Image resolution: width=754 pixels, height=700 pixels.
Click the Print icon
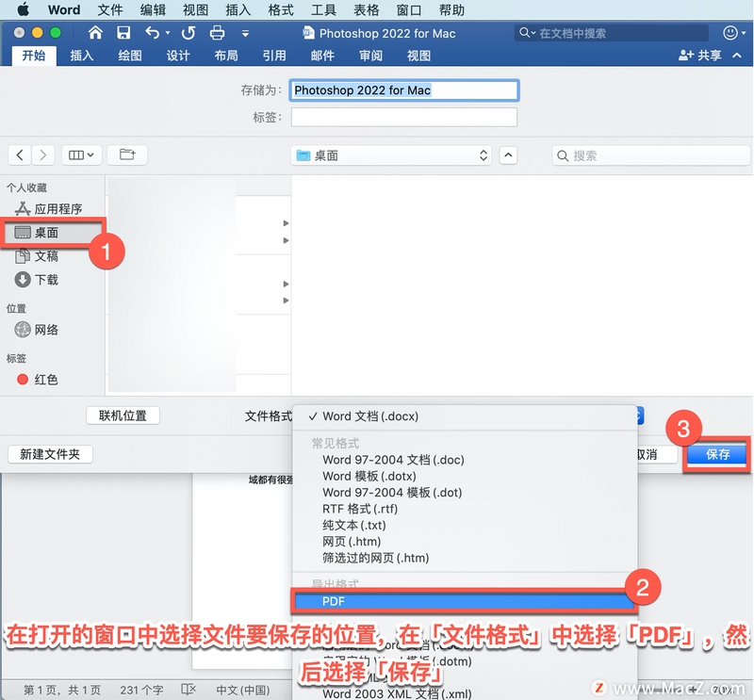[x=218, y=33]
